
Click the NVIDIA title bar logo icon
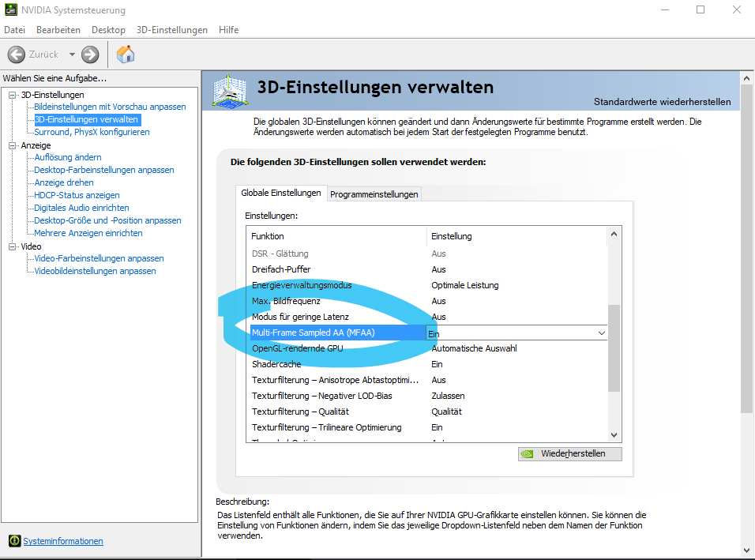coord(10,9)
